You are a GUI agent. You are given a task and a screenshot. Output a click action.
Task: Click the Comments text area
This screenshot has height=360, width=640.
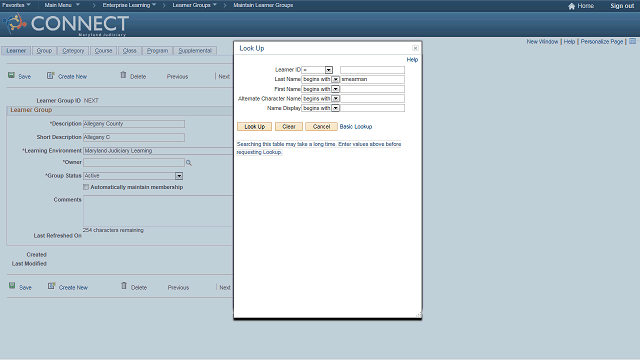[x=158, y=211]
